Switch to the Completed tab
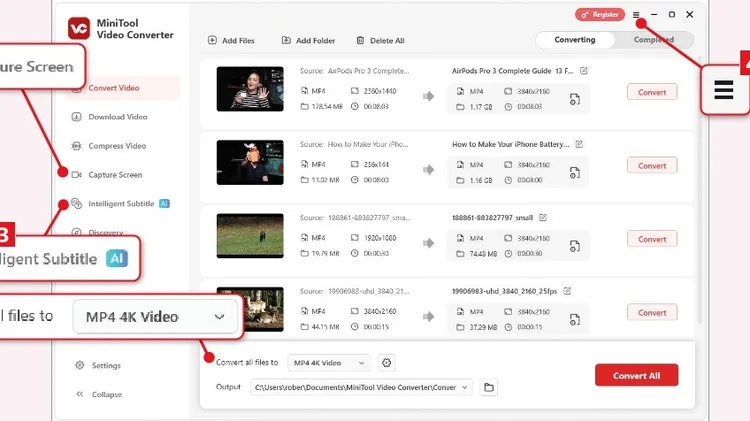This screenshot has height=421, width=750. (654, 40)
